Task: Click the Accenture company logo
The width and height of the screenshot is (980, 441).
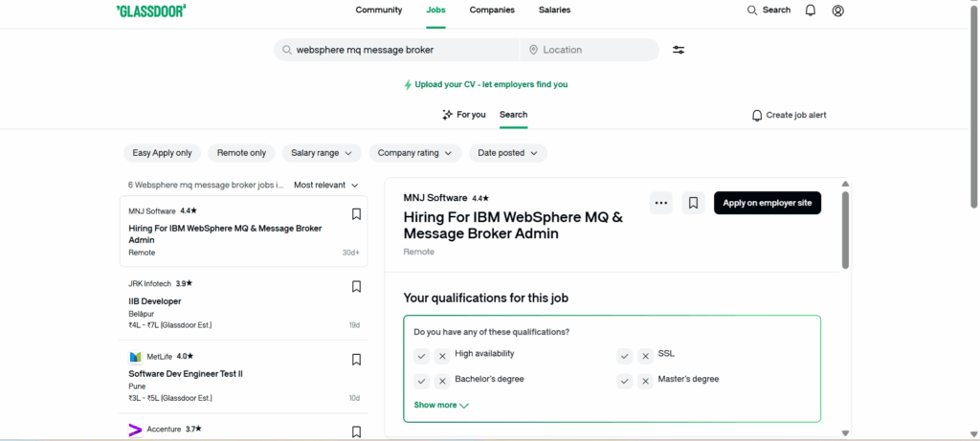Action: tap(136, 430)
